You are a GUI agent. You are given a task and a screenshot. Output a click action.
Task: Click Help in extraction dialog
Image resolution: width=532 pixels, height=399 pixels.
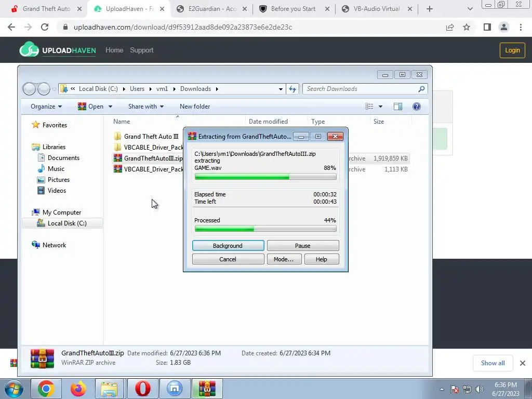[321, 259]
